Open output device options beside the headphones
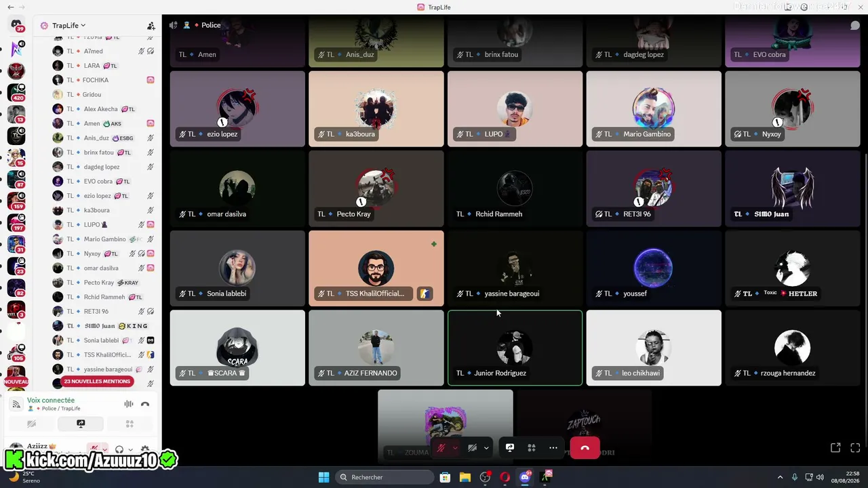Viewport: 868px width, 488px height. tap(130, 449)
